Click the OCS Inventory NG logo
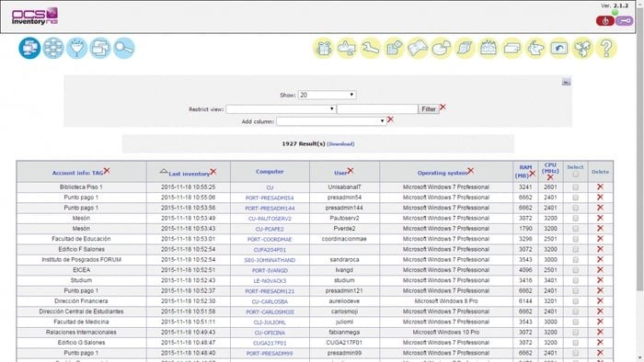Viewport: 644px width, 362px height. (x=35, y=17)
